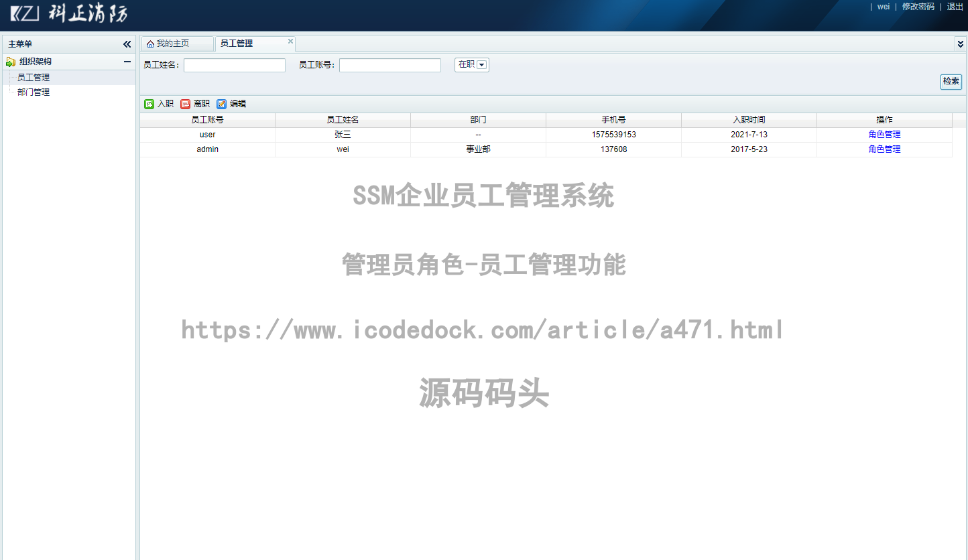This screenshot has width=968, height=560.
Task: Collapse the 组织架构 panel
Action: 126,61
